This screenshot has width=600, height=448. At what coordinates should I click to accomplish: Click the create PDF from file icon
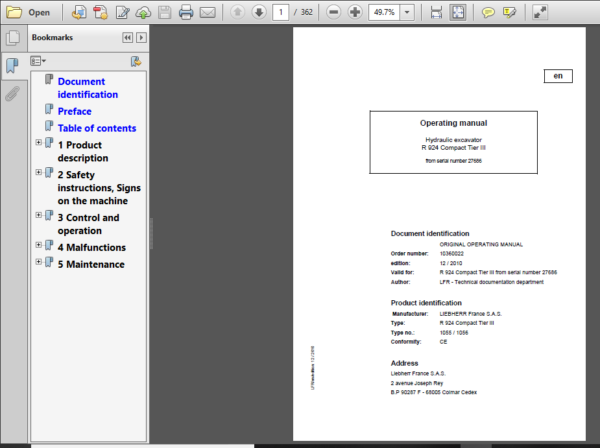[79, 12]
